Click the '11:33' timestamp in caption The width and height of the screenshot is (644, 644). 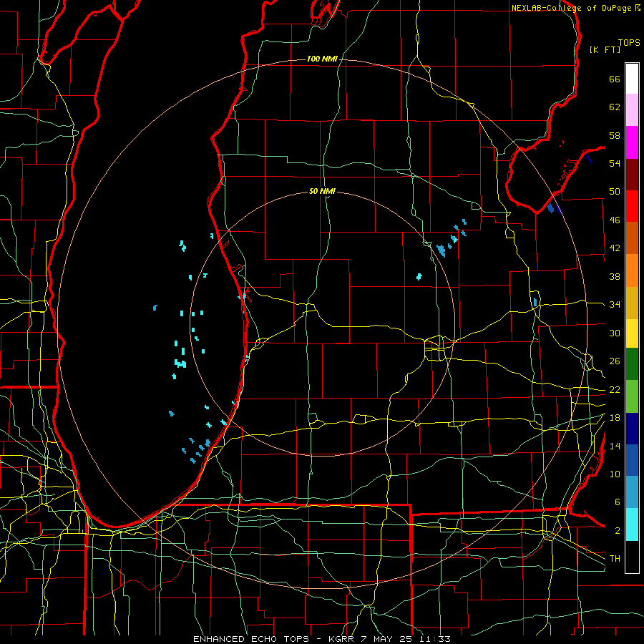(435, 639)
